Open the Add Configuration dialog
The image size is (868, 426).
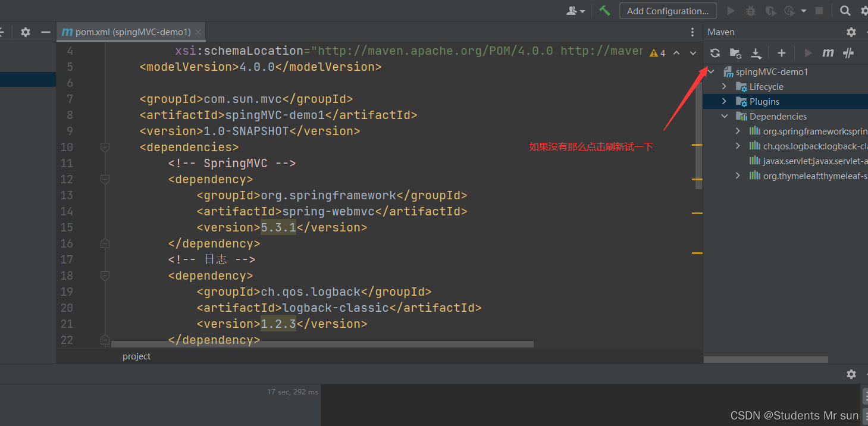(x=668, y=10)
